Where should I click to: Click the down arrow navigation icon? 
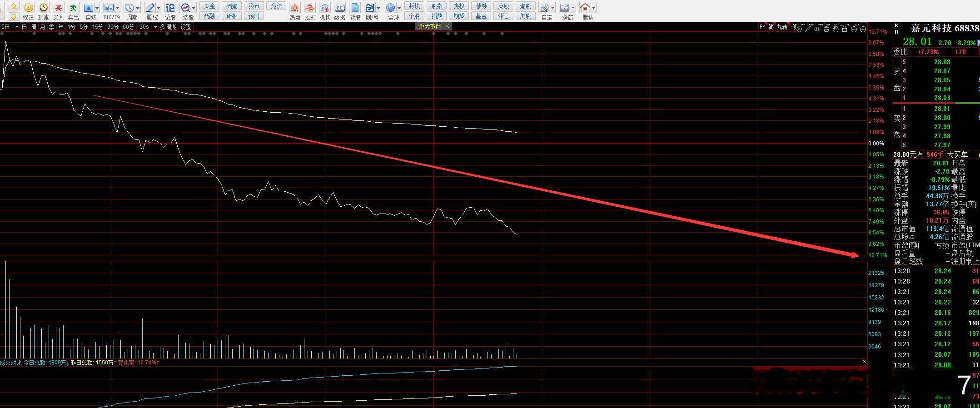13,17
